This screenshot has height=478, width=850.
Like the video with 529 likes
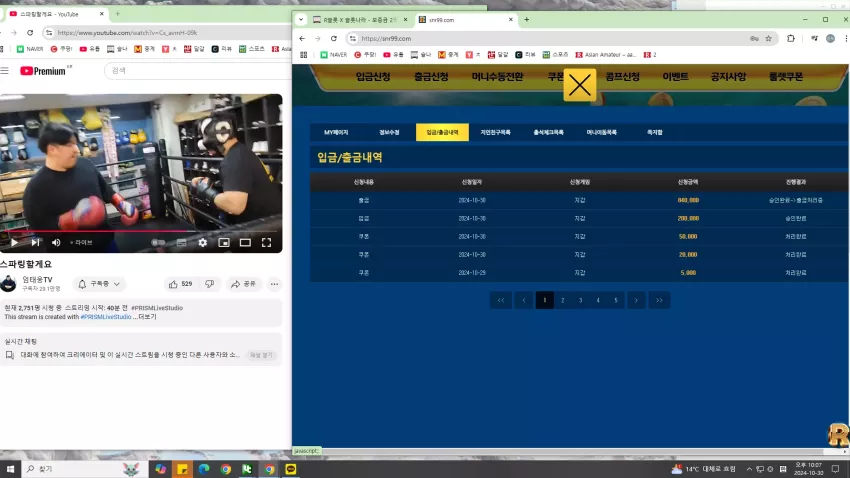click(x=181, y=284)
